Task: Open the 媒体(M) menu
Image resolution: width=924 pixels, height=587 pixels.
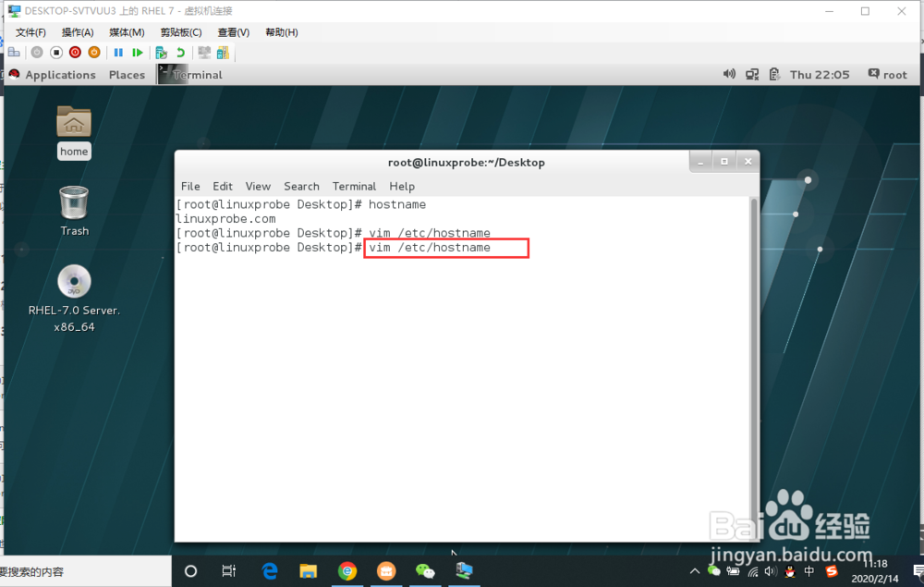Action: [126, 31]
